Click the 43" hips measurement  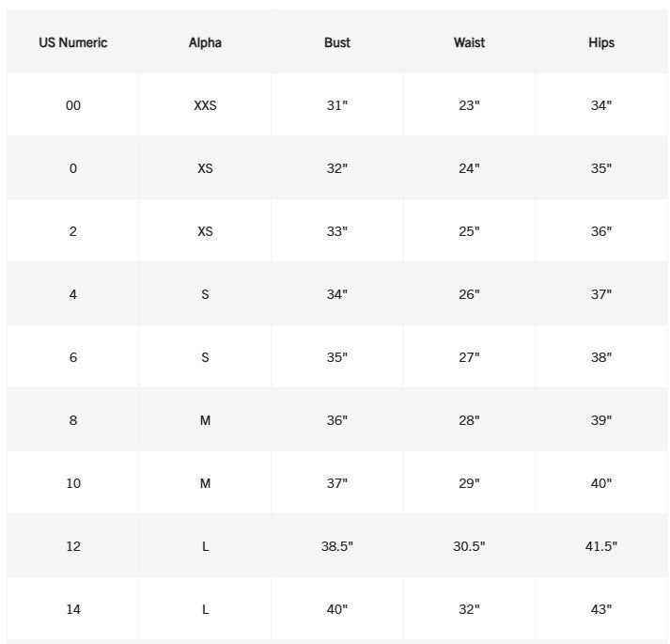(601, 609)
